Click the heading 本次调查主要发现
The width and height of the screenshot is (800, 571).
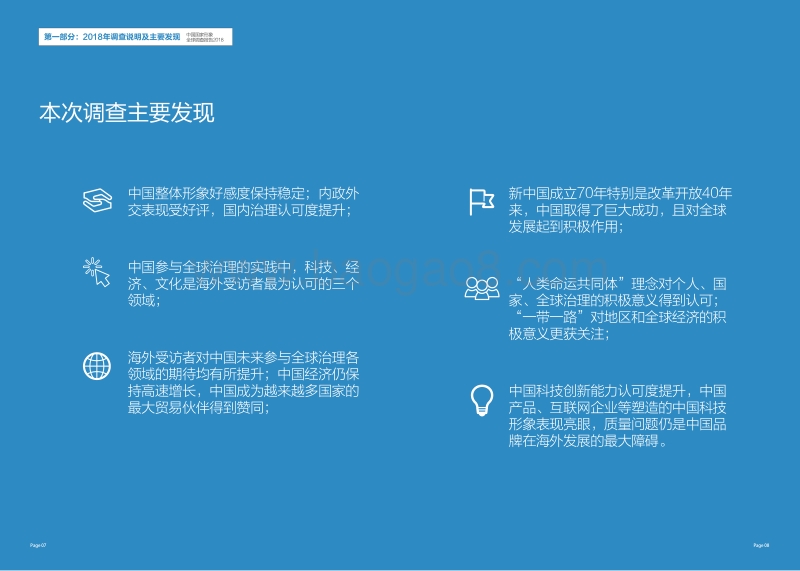pos(127,113)
